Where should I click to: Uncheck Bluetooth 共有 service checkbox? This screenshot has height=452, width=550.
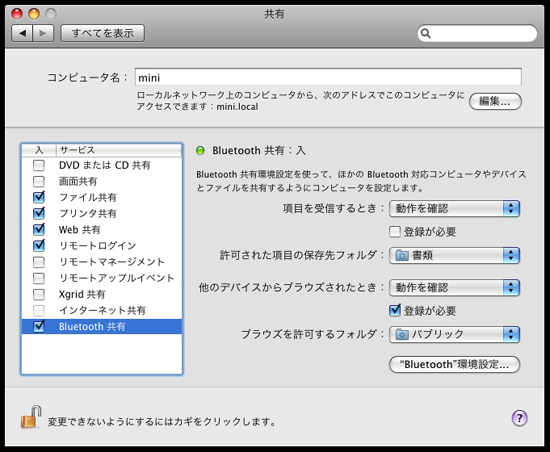[39, 326]
